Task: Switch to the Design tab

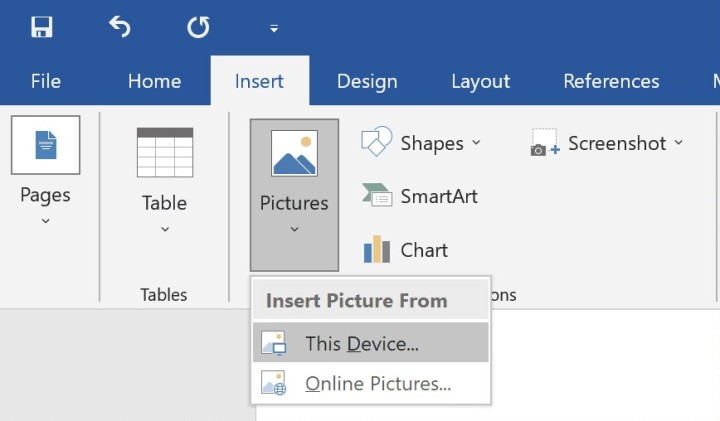Action: [x=367, y=82]
